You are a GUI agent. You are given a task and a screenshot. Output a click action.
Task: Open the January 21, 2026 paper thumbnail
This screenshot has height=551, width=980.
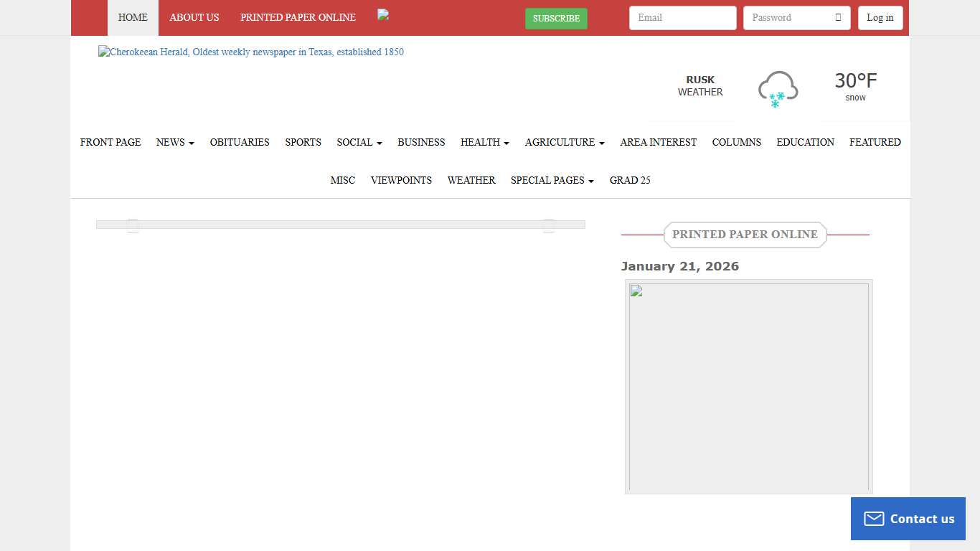tap(748, 386)
